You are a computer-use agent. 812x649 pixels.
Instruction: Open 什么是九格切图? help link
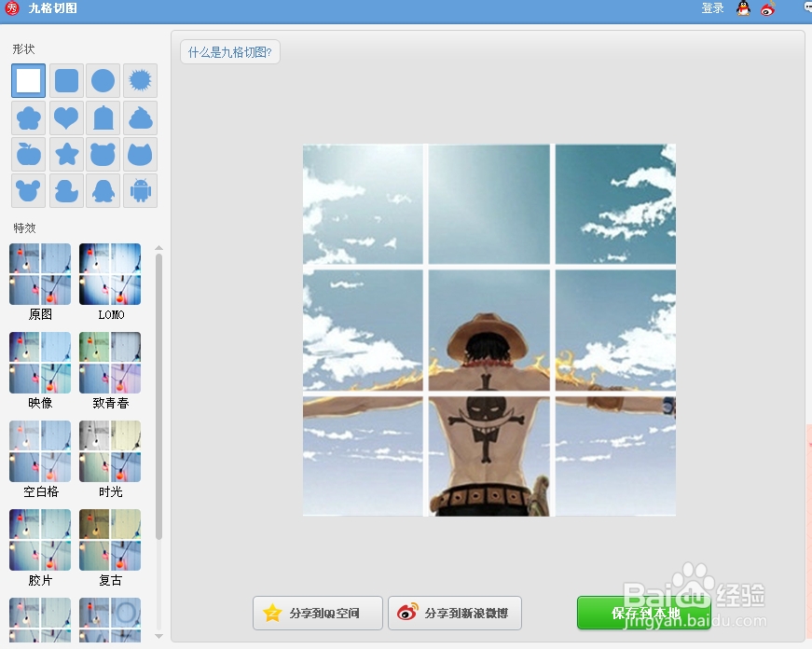(x=230, y=52)
